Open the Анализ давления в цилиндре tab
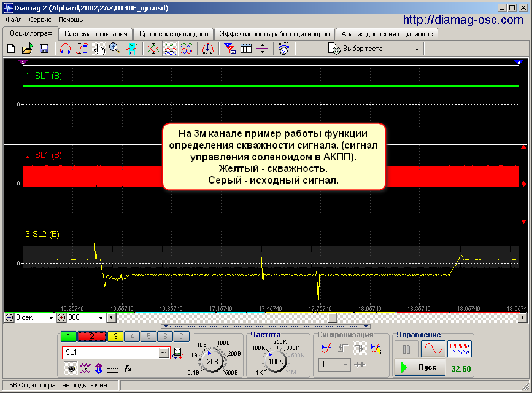Screen dimensions: 532x393 pos(387,34)
